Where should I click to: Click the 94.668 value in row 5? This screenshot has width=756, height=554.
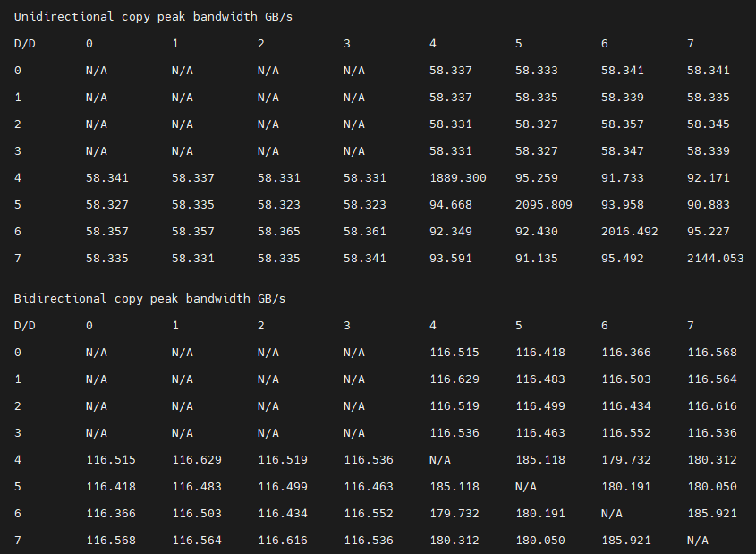click(450, 205)
